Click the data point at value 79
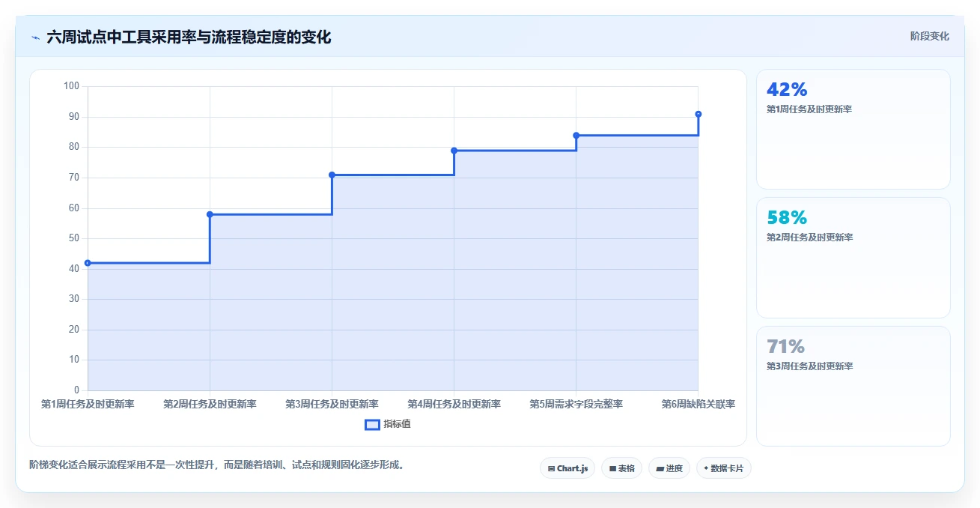The height and width of the screenshot is (508, 980). click(454, 151)
